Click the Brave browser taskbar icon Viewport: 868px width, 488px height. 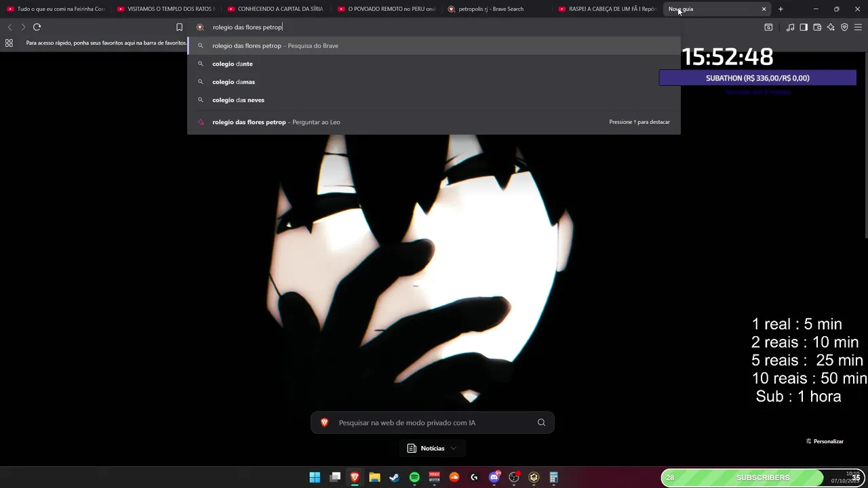(355, 477)
